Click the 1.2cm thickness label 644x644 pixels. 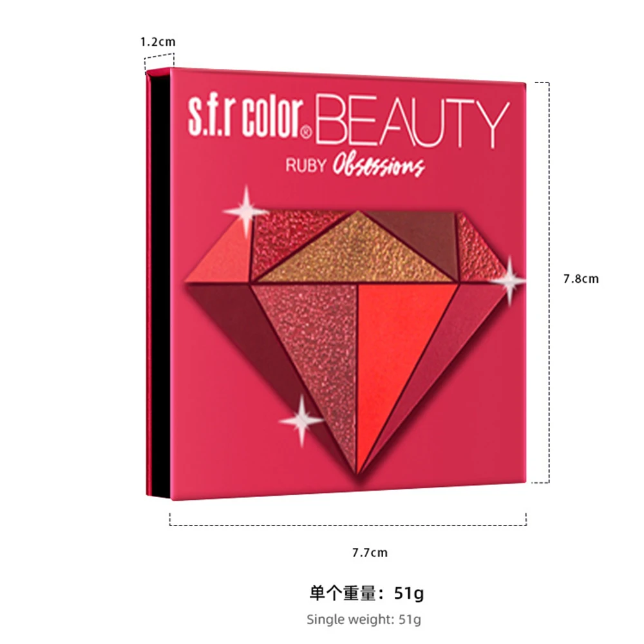tap(158, 42)
